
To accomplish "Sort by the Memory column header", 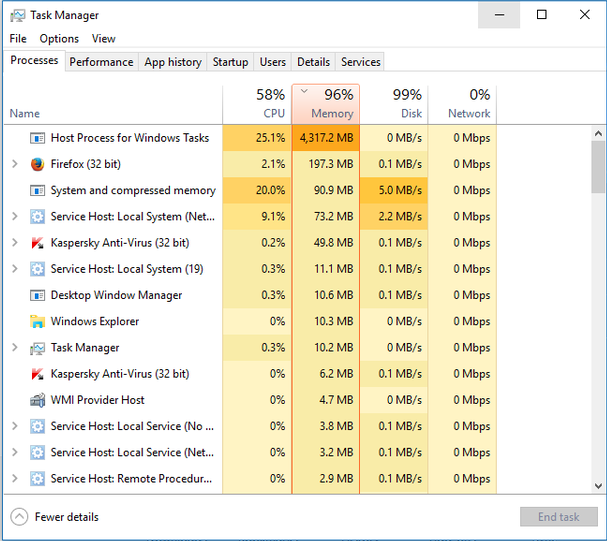I will click(326, 104).
